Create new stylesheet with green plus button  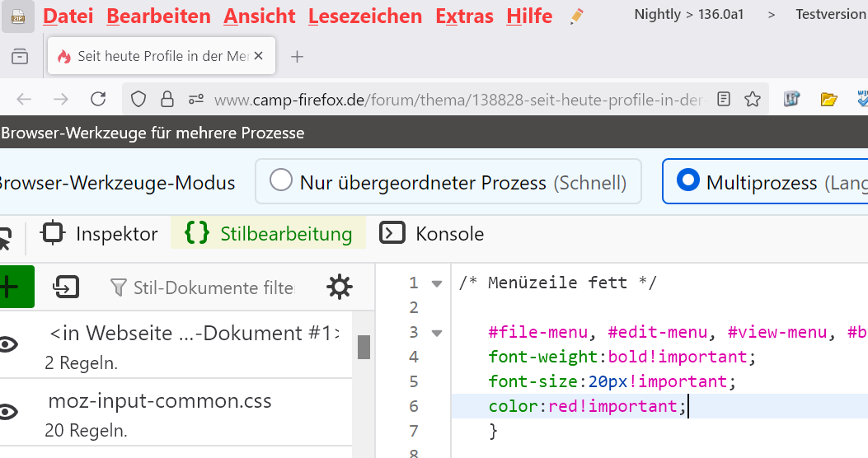coord(16,287)
